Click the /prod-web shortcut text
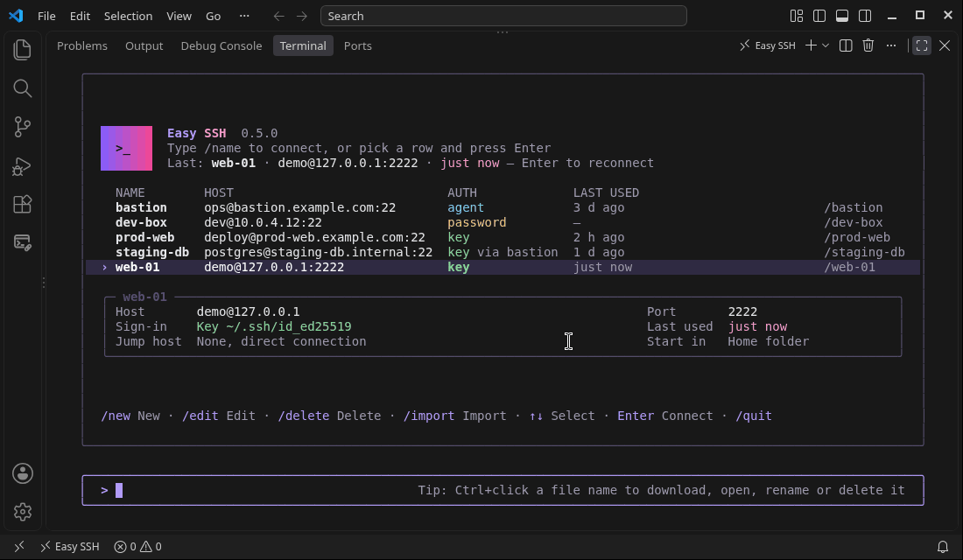This screenshot has width=963, height=560. (857, 237)
